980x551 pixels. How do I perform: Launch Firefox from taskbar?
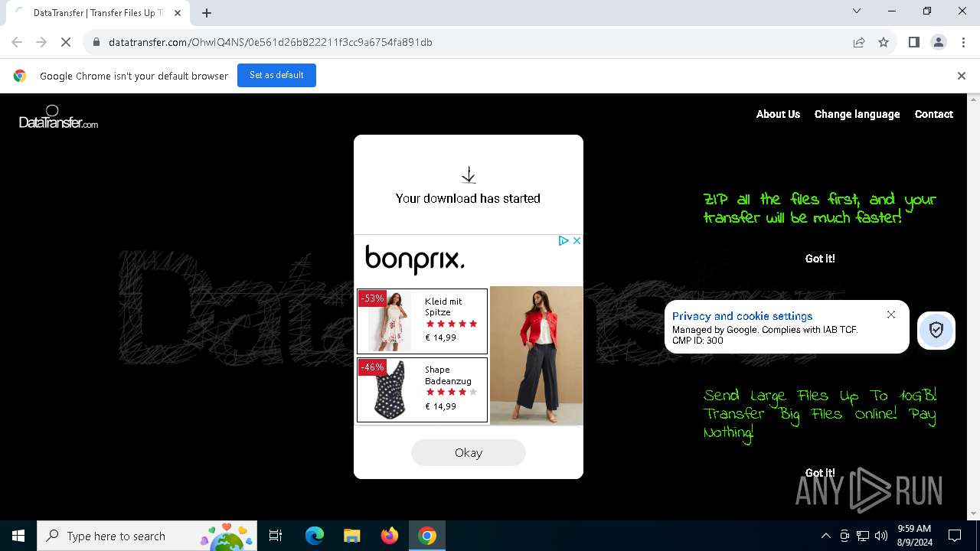pyautogui.click(x=390, y=536)
